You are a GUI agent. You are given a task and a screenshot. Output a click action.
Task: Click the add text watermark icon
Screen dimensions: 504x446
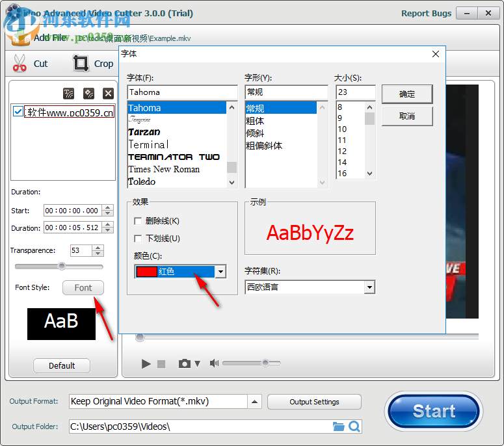(68, 94)
